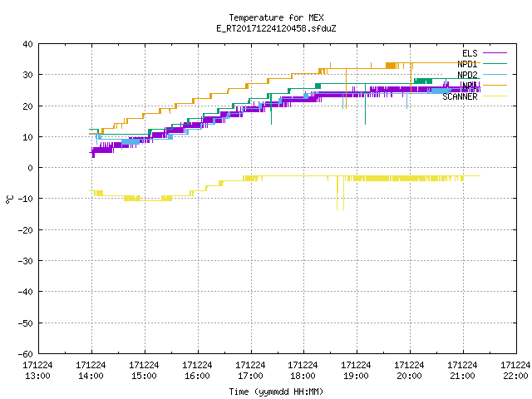Click the yellow SCANNER legend line sample
This screenshot has width=532, height=399.
click(x=495, y=96)
